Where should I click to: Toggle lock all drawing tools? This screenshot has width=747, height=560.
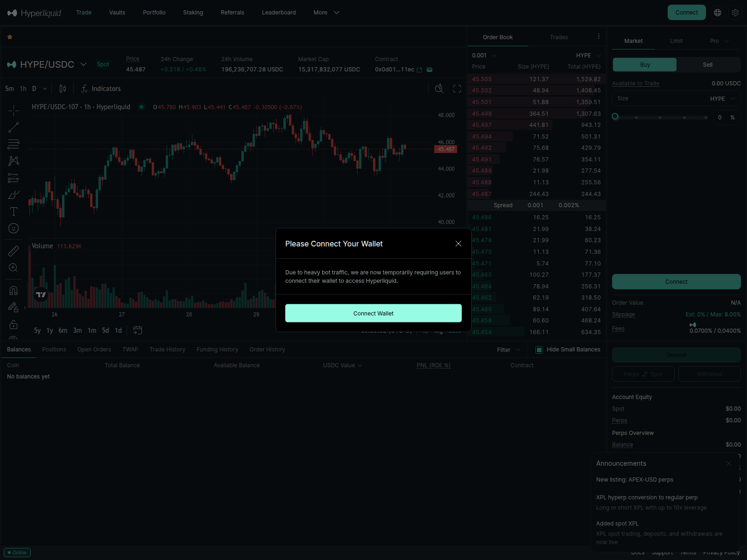(x=14, y=324)
